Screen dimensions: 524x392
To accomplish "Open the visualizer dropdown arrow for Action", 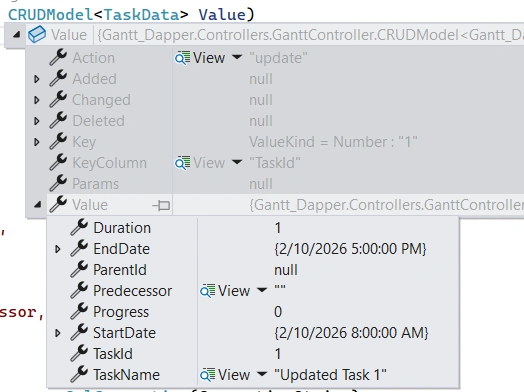I will pos(237,57).
